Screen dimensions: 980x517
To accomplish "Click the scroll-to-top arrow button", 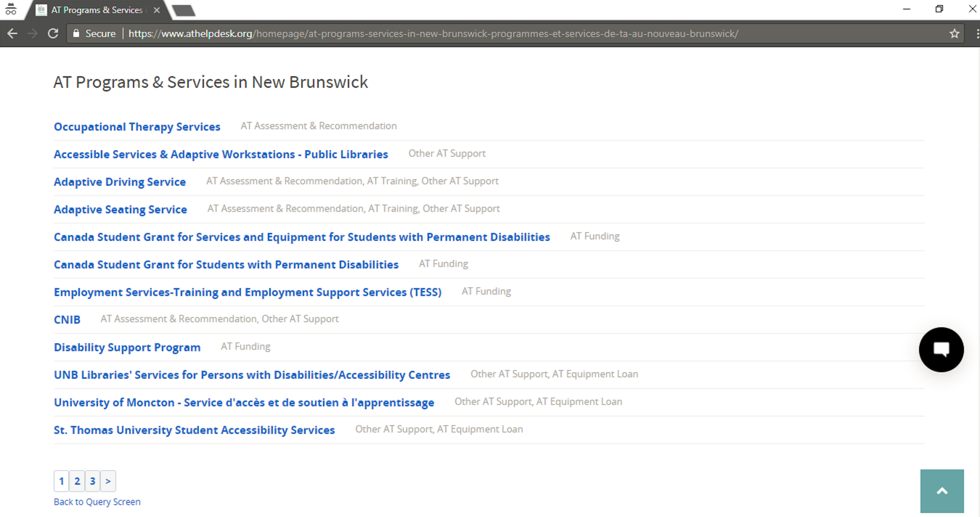I will [x=942, y=491].
